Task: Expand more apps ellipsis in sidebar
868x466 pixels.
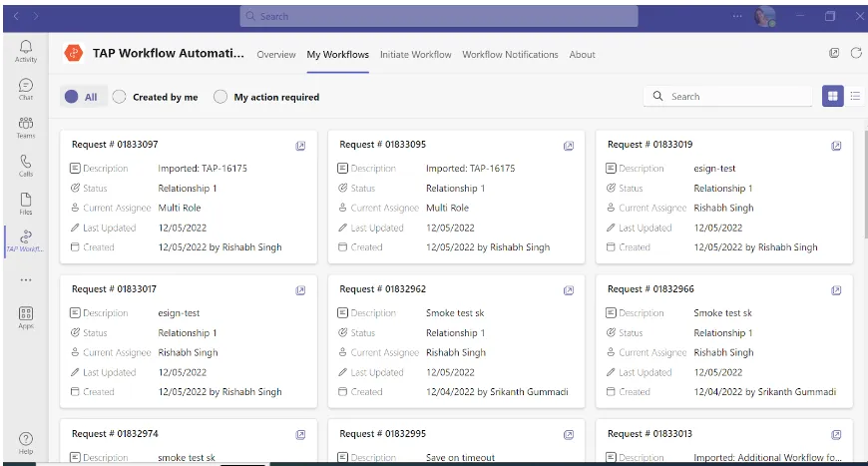Action: (x=26, y=280)
